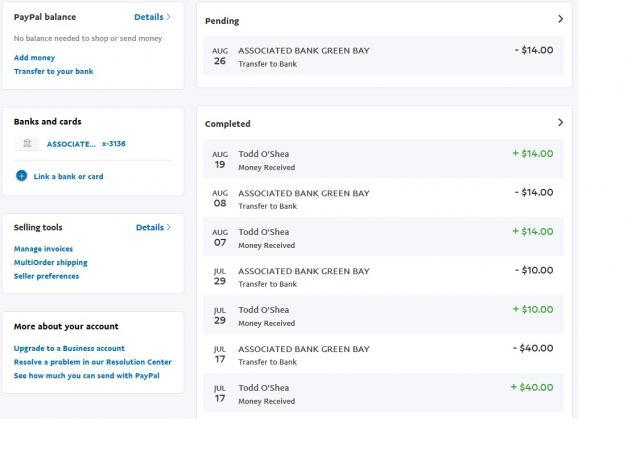Click the blue plus icon to link a bank

point(22,176)
